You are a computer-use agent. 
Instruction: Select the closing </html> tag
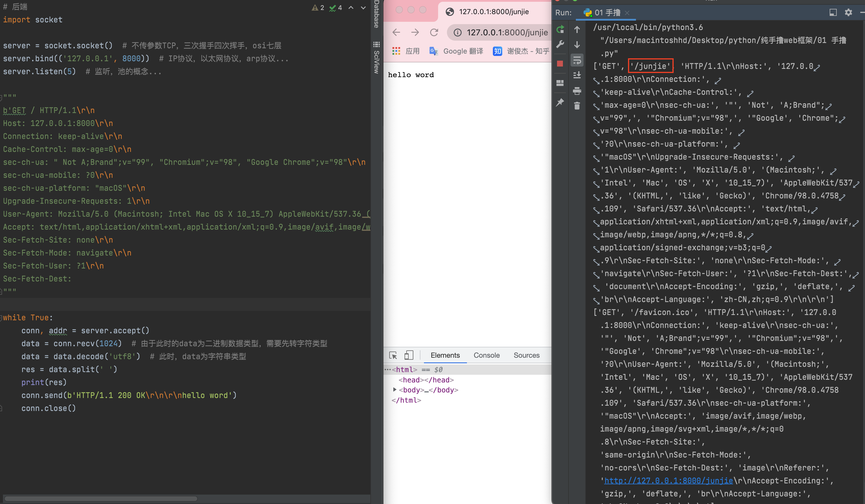406,400
